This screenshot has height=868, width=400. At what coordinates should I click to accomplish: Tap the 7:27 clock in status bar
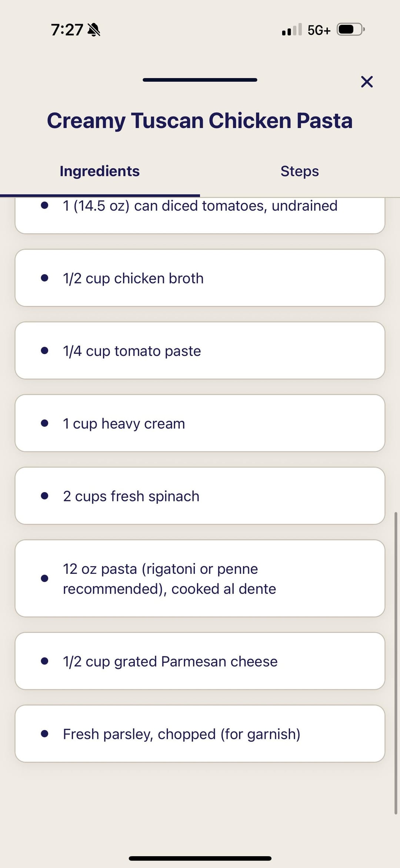click(x=67, y=30)
